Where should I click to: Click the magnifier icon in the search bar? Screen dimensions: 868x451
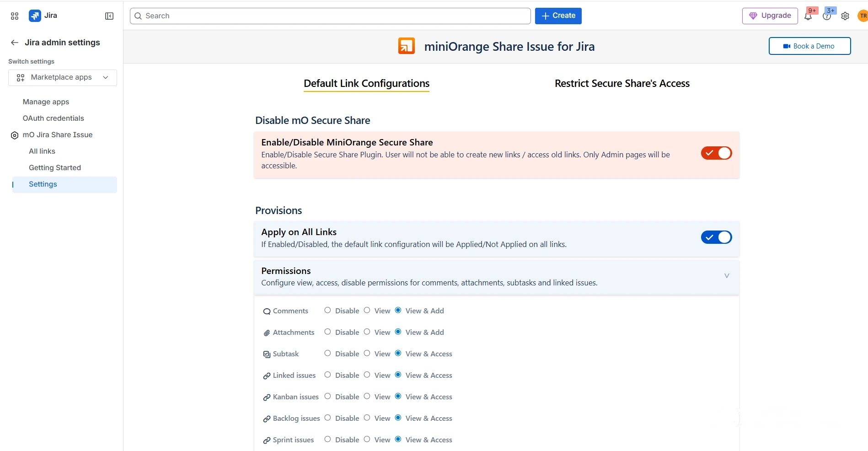pyautogui.click(x=138, y=16)
